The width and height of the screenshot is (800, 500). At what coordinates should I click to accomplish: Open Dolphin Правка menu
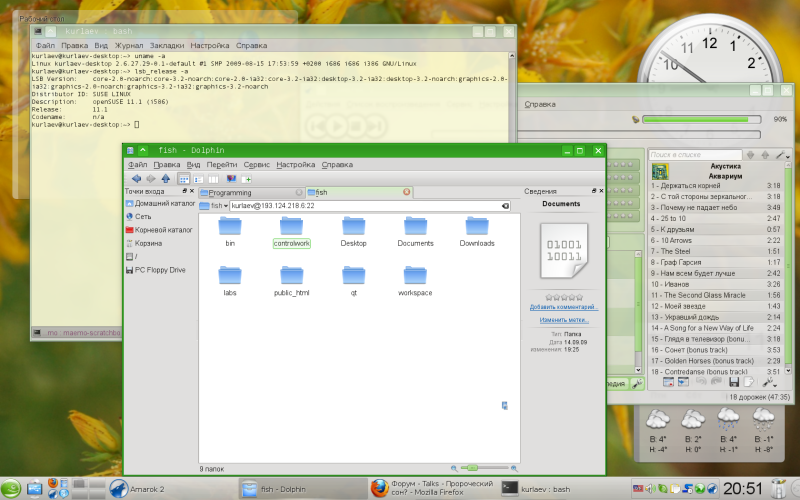pos(167,165)
